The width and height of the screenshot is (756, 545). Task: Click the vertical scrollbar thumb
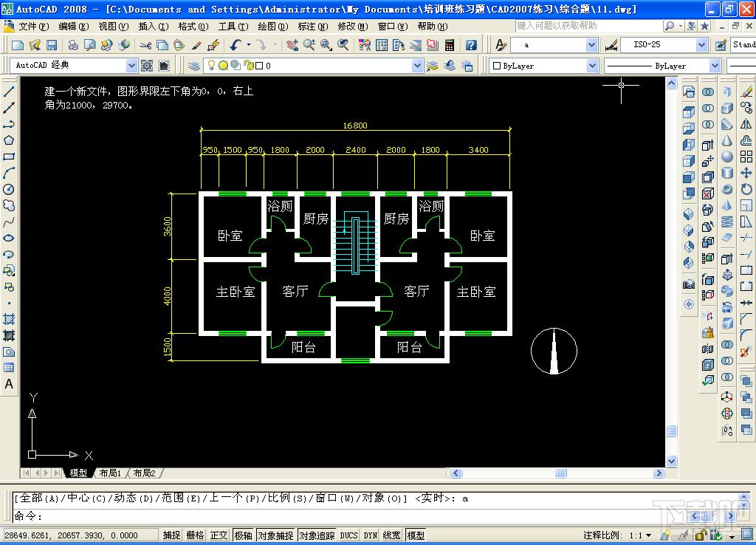pos(671,431)
